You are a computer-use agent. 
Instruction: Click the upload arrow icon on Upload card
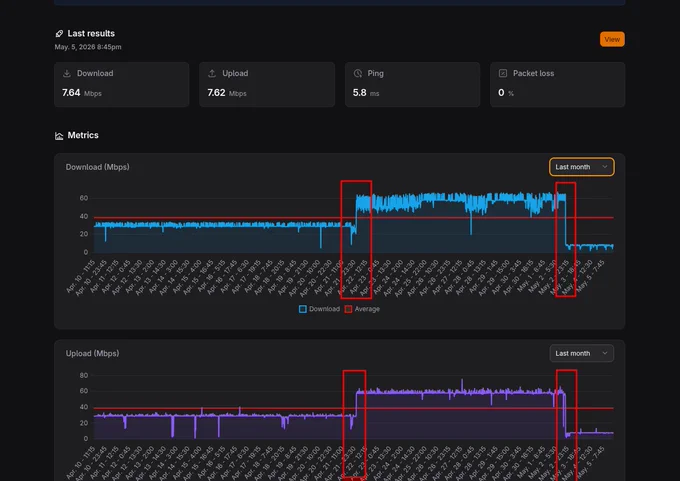coord(212,73)
